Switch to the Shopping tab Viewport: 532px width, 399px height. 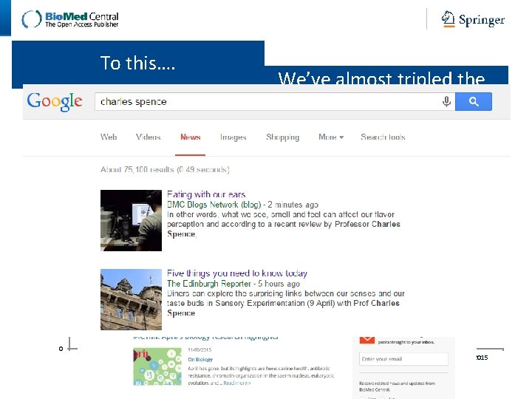(x=282, y=137)
